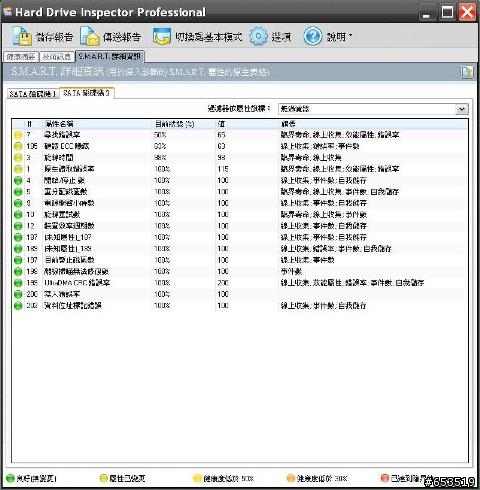Viewport: 480px width, 490px height.
Task: Click yellow status icon of attribute 1
Action: (18, 169)
